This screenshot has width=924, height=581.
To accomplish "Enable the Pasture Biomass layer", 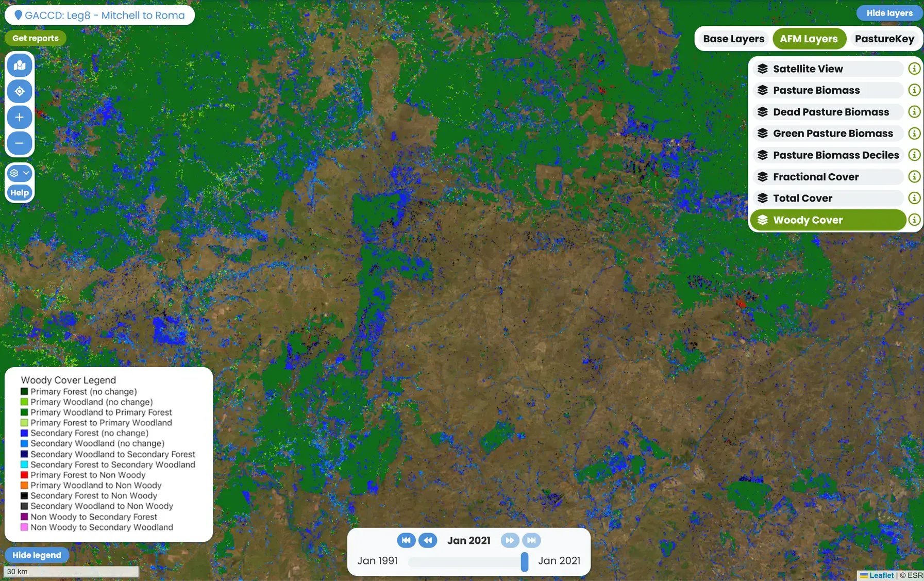I will (x=828, y=90).
